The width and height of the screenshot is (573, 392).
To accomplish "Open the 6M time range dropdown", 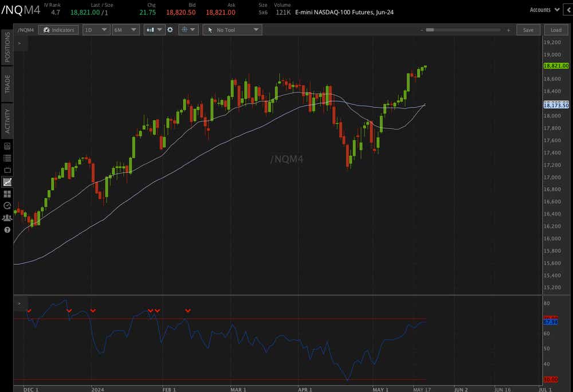I will point(125,30).
